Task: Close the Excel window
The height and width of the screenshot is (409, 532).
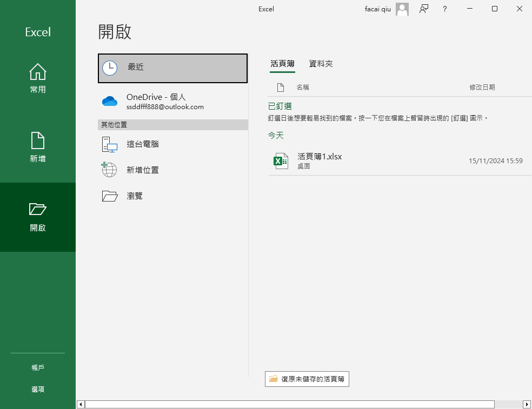Action: click(x=520, y=9)
